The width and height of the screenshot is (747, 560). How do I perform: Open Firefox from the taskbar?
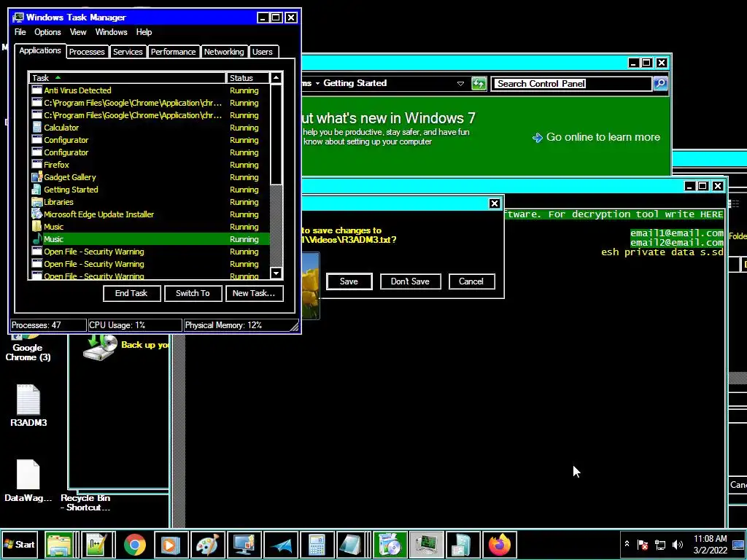(x=499, y=544)
